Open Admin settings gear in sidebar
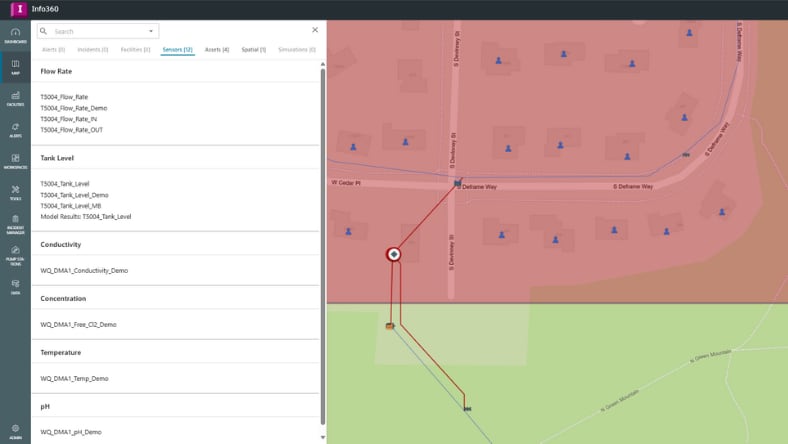Screen dimensions: 788x444 (15, 431)
